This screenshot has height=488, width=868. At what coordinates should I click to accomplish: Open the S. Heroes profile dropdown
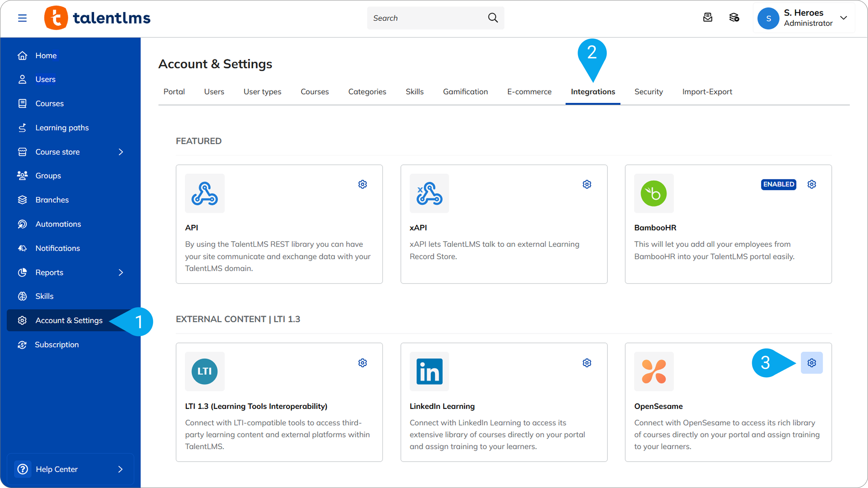coord(843,18)
